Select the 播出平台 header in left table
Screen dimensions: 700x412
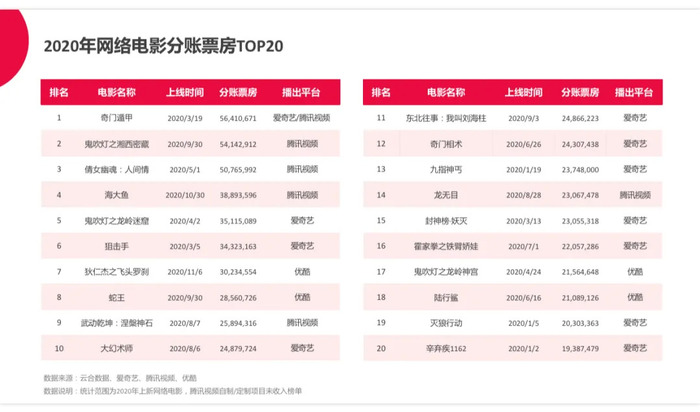[301, 92]
